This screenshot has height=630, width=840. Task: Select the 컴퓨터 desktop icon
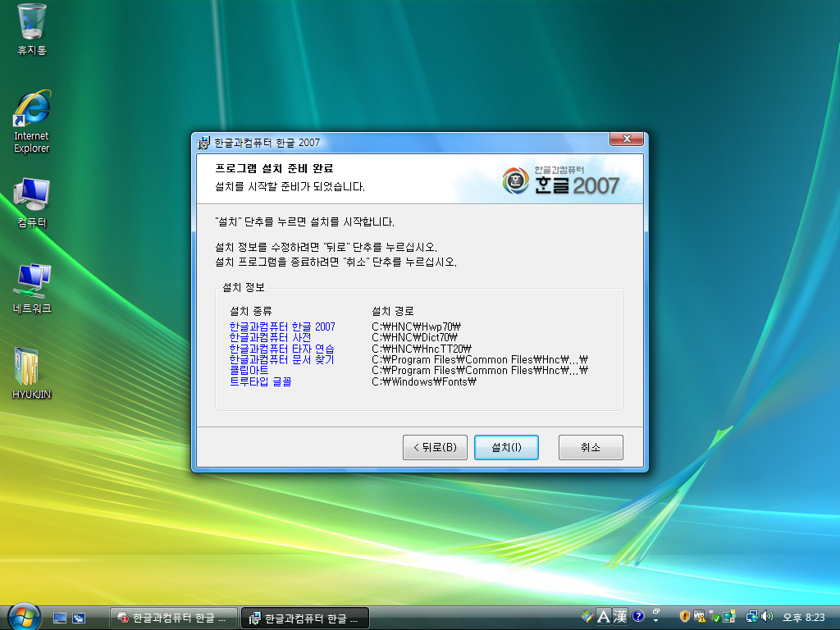pyautogui.click(x=32, y=203)
